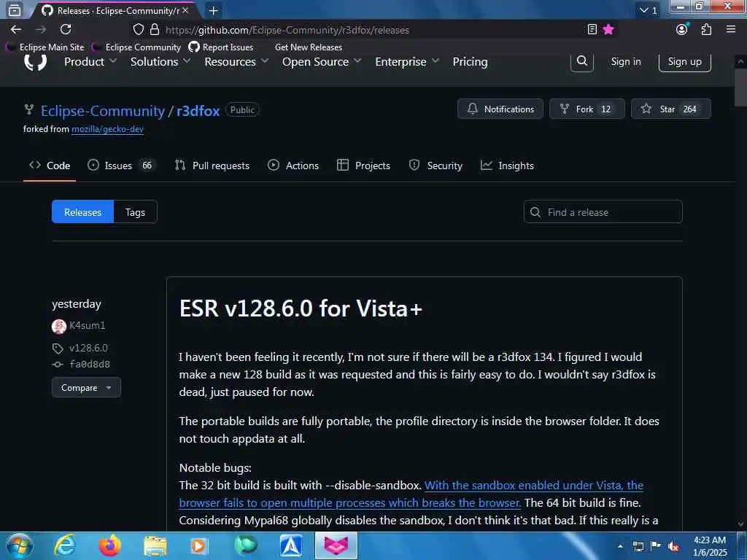The image size is (747, 560).
Task: Click the muted volume tray icon
Action: point(673,547)
